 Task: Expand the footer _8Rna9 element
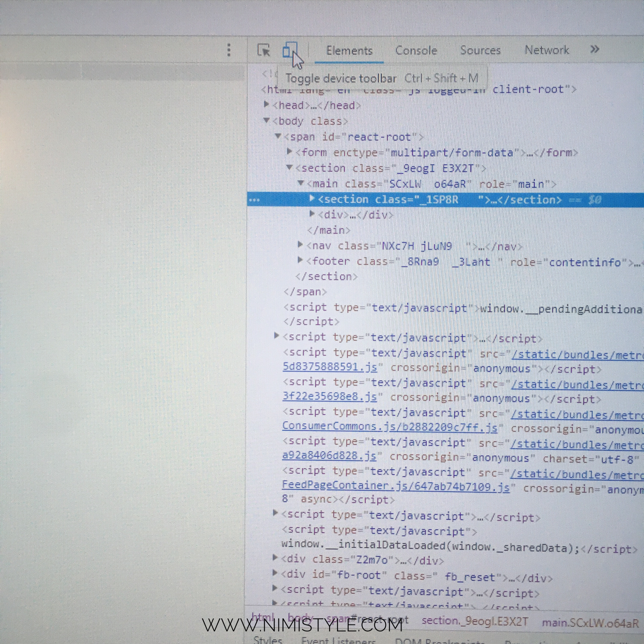pos(300,260)
